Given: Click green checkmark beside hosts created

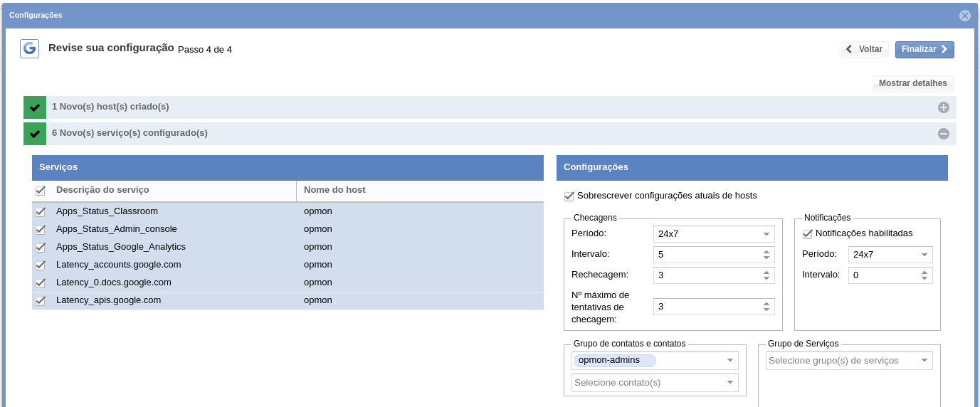Looking at the screenshot, I should [x=35, y=107].
